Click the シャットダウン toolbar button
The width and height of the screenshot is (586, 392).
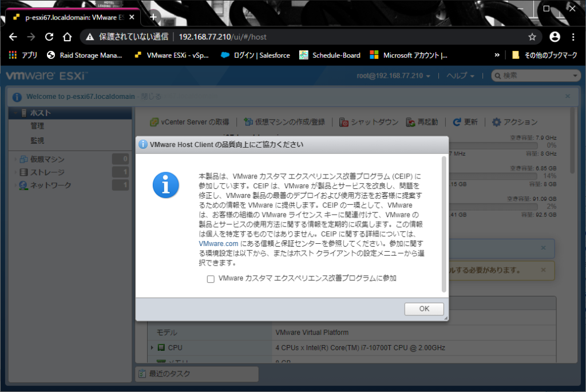(369, 122)
